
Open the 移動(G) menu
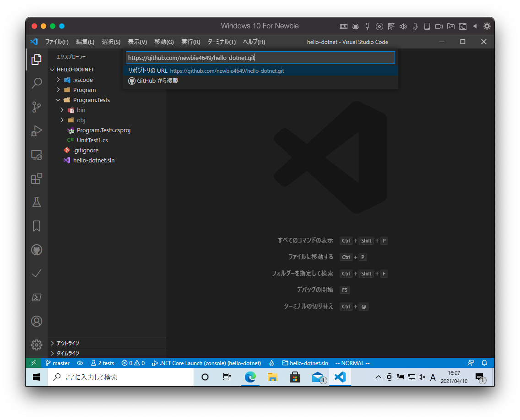(164, 42)
